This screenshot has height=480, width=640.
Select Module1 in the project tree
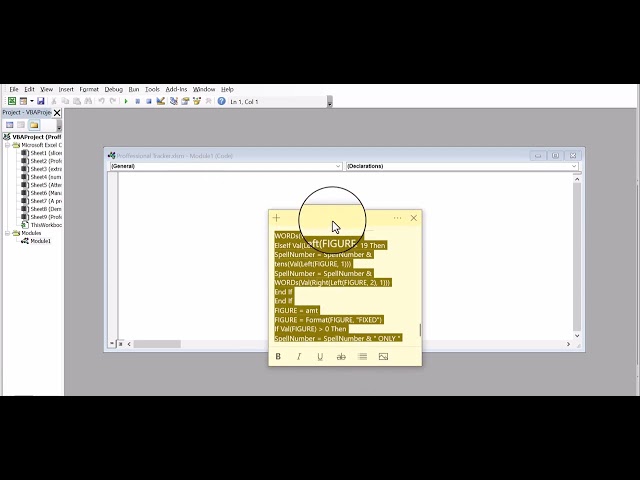coord(36,241)
